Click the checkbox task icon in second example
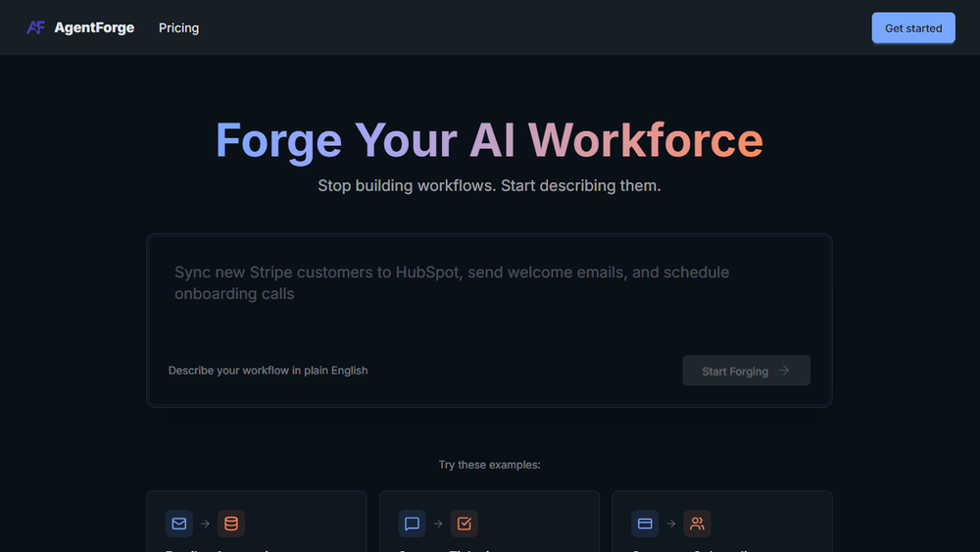Viewport: 980px width, 552px height. tap(465, 524)
